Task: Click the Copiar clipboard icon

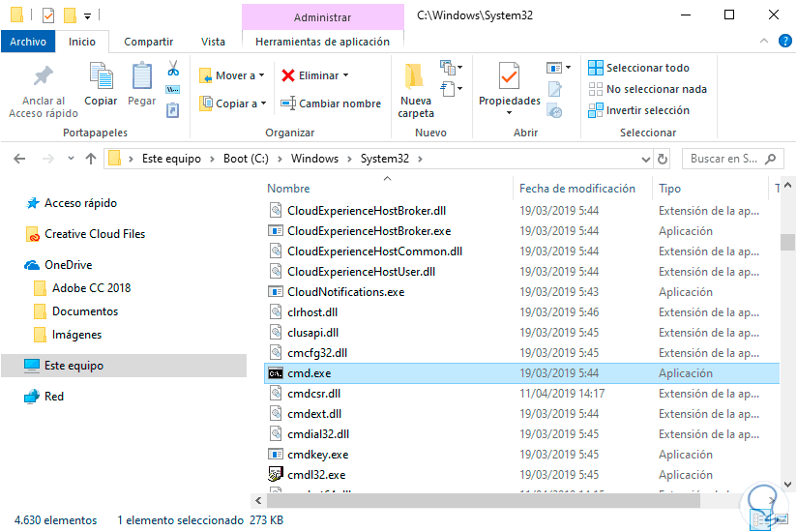Action: pyautogui.click(x=101, y=76)
